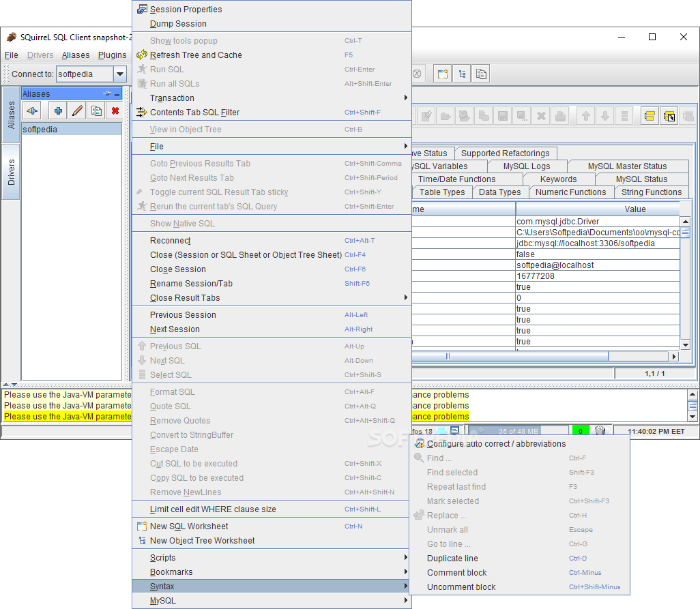This screenshot has width=700, height=609.
Task: Switch to the Data Types tab
Action: [x=499, y=192]
